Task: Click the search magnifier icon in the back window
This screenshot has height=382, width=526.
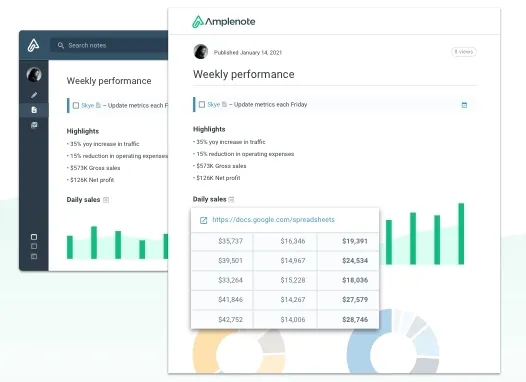Action: tap(61, 45)
